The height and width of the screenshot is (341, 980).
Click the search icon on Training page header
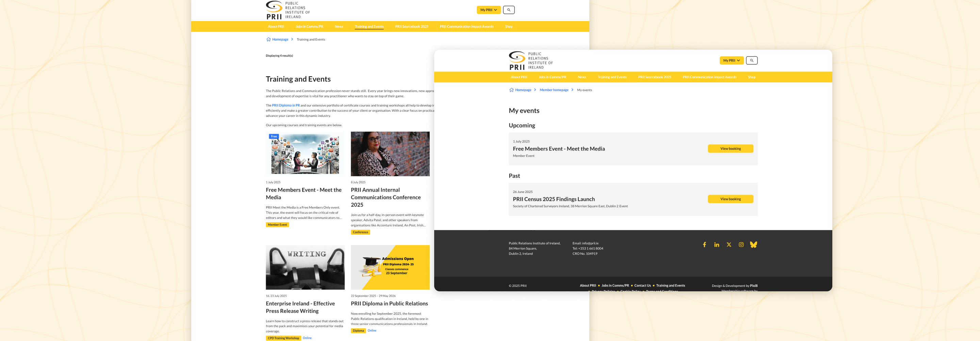click(x=509, y=10)
